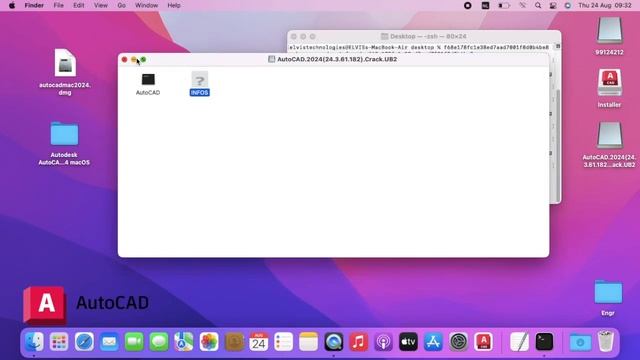
Task: Select the Installer volume on desktop
Action: coord(609,88)
